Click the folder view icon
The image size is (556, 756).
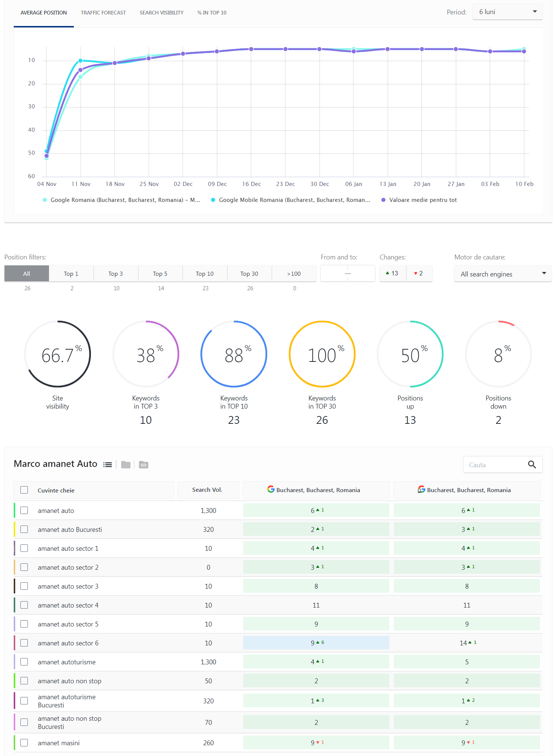126,465
